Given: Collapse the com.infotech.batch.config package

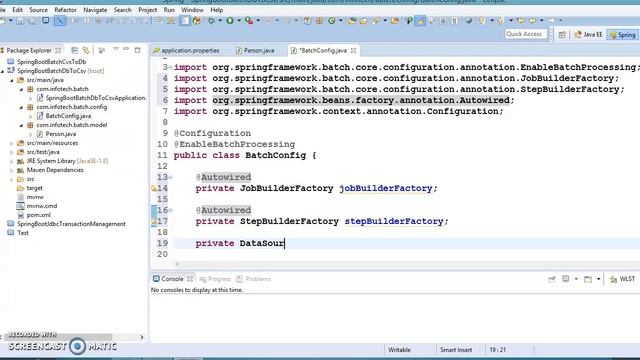Looking at the screenshot, I should pos(21,107).
